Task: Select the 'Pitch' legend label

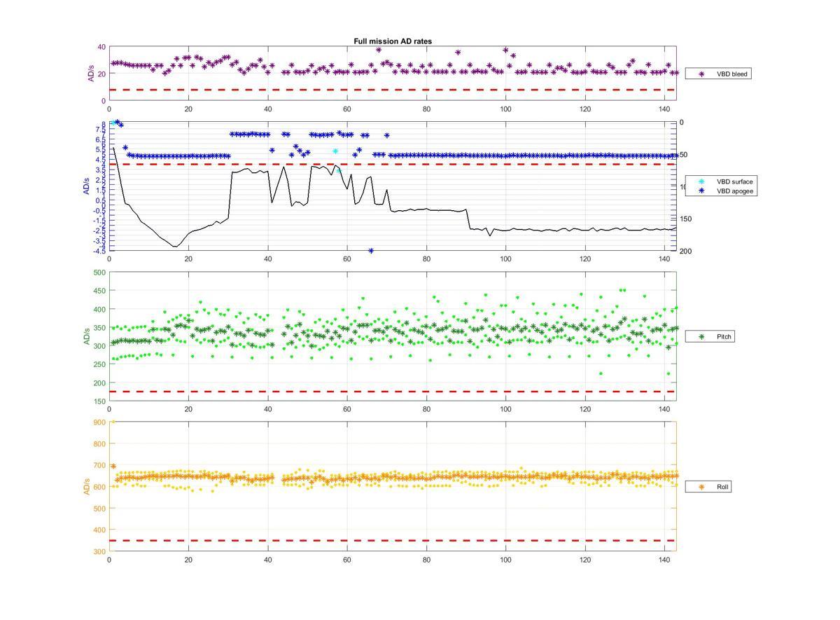Action: tap(724, 337)
